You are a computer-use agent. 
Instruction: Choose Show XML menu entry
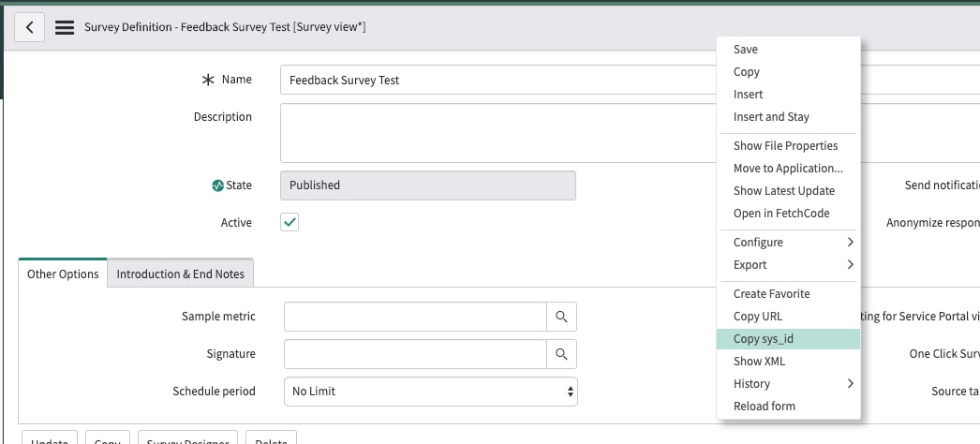[x=760, y=361]
